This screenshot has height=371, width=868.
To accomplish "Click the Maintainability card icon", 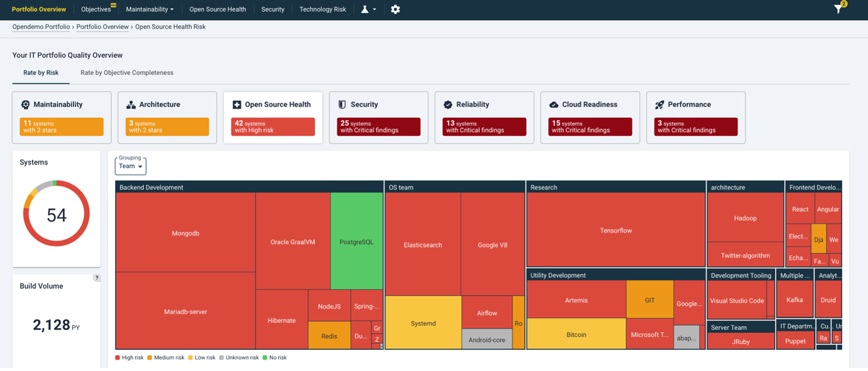I will coord(25,104).
